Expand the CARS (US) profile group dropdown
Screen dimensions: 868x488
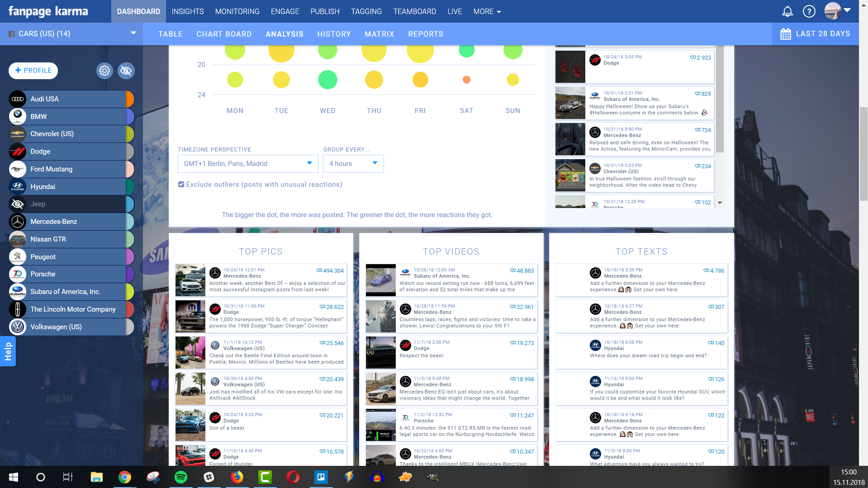[133, 33]
